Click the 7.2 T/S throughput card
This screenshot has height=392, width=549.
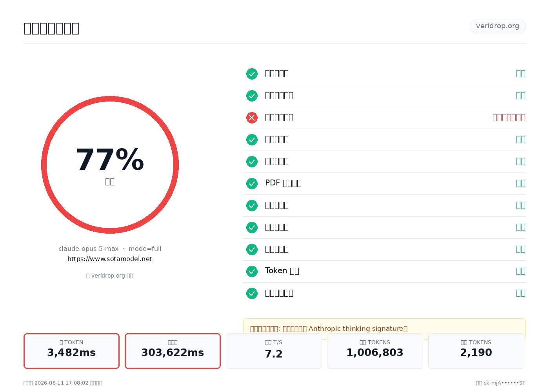point(274,351)
